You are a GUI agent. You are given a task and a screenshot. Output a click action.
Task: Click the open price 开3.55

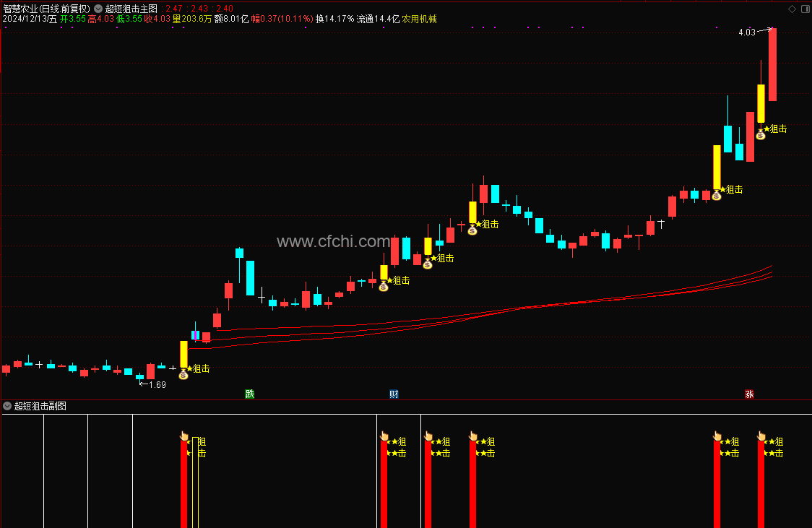tap(72, 20)
